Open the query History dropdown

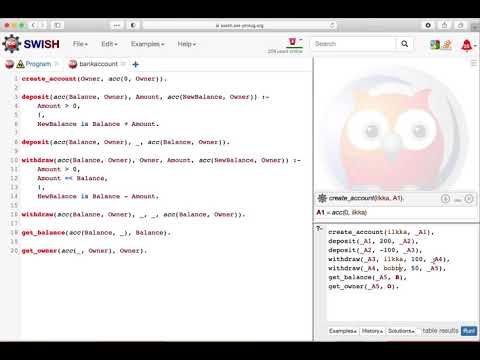tap(372, 331)
